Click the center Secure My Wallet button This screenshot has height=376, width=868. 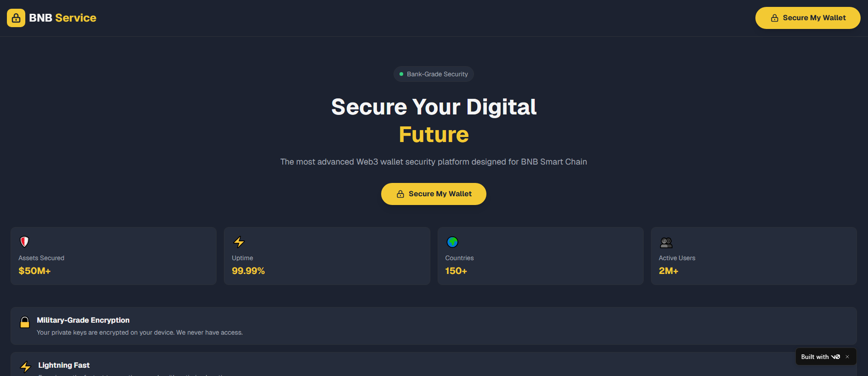click(x=434, y=194)
